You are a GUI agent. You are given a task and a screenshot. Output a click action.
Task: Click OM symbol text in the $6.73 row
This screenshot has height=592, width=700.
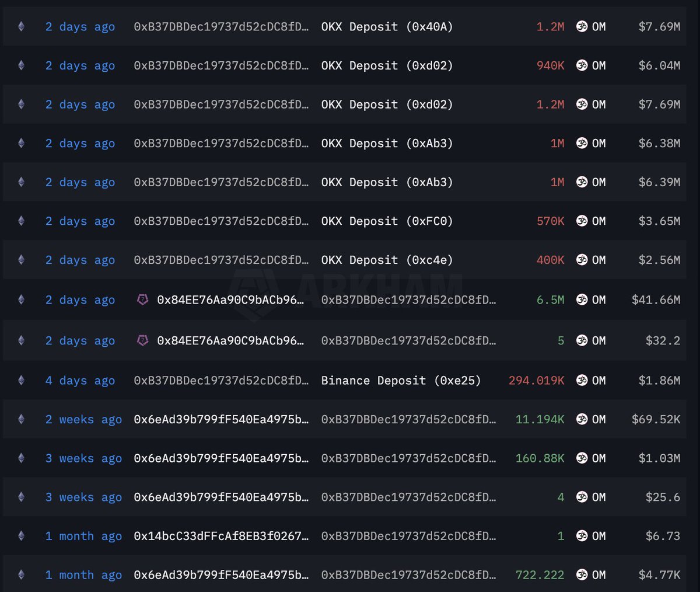click(598, 536)
